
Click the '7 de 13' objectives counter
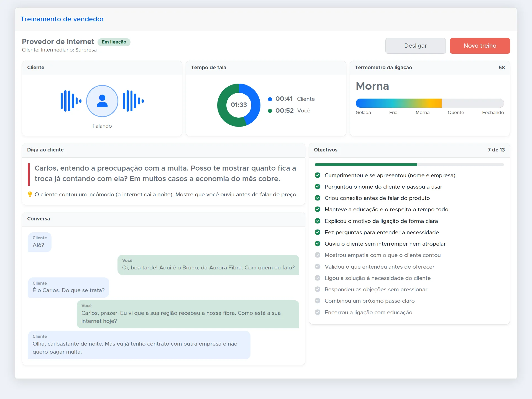[x=496, y=150]
